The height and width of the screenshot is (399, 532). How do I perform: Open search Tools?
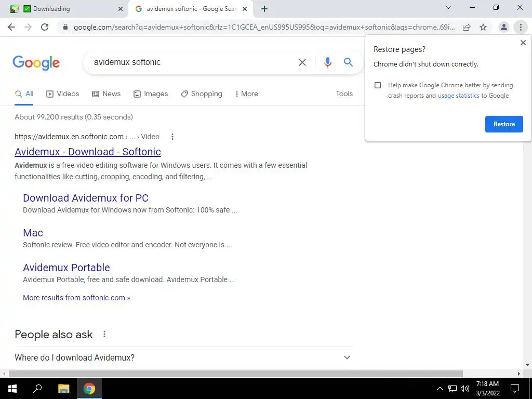(344, 94)
